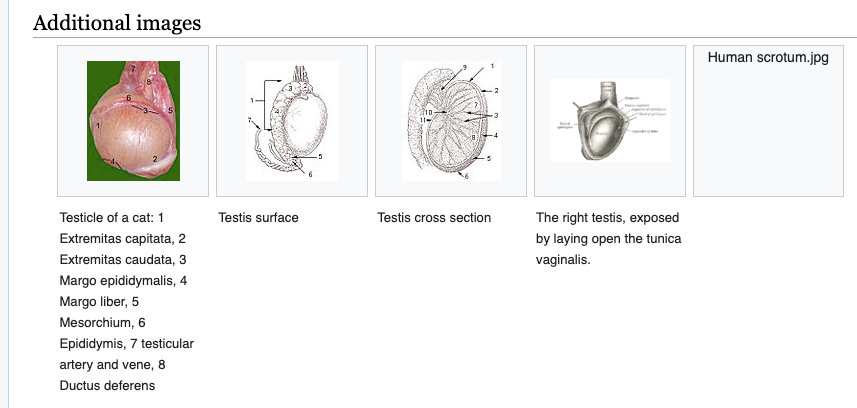857x408 pixels.
Task: Click the 'artery and vene, 8' caption line
Action: (x=113, y=365)
